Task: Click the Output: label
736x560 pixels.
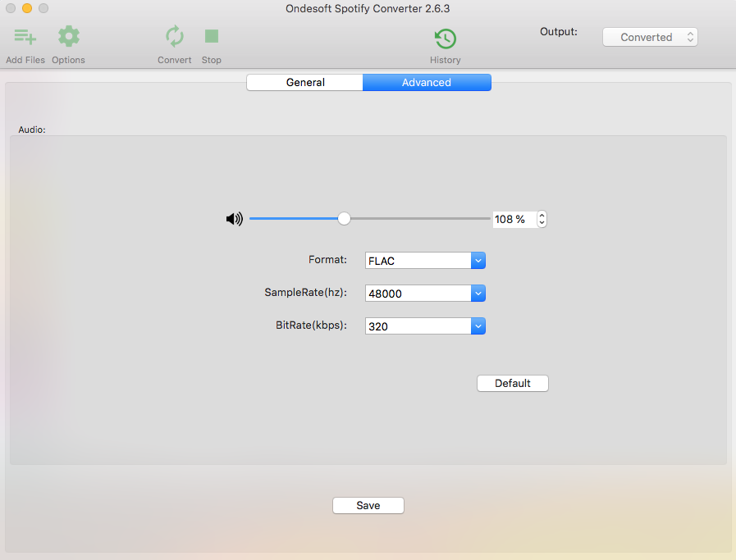Action: pyautogui.click(x=559, y=32)
